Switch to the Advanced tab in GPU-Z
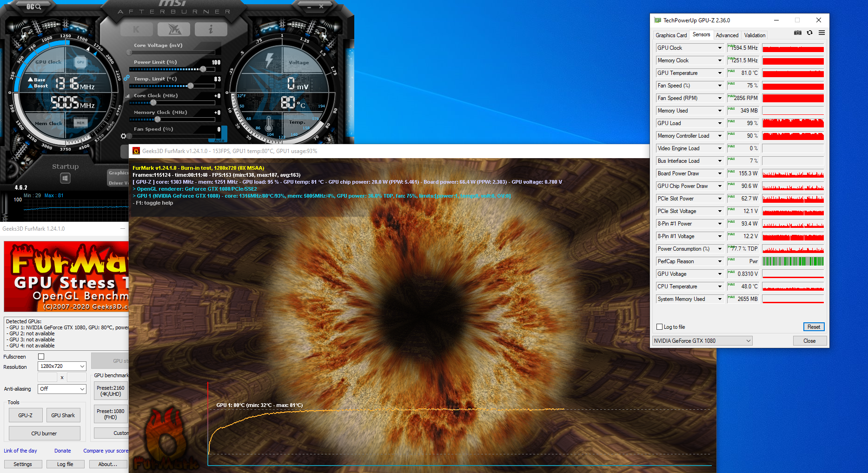Image resolution: width=868 pixels, height=473 pixels. [x=727, y=35]
